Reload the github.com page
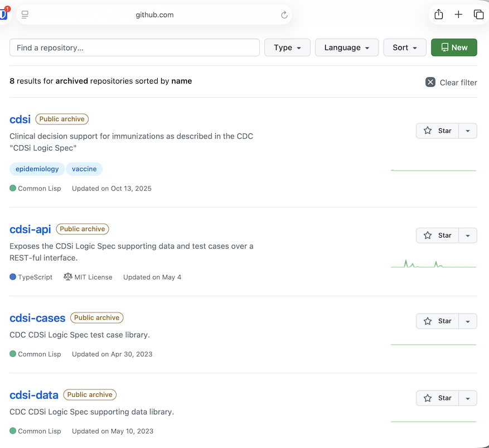The height and width of the screenshot is (448, 489). tap(284, 15)
